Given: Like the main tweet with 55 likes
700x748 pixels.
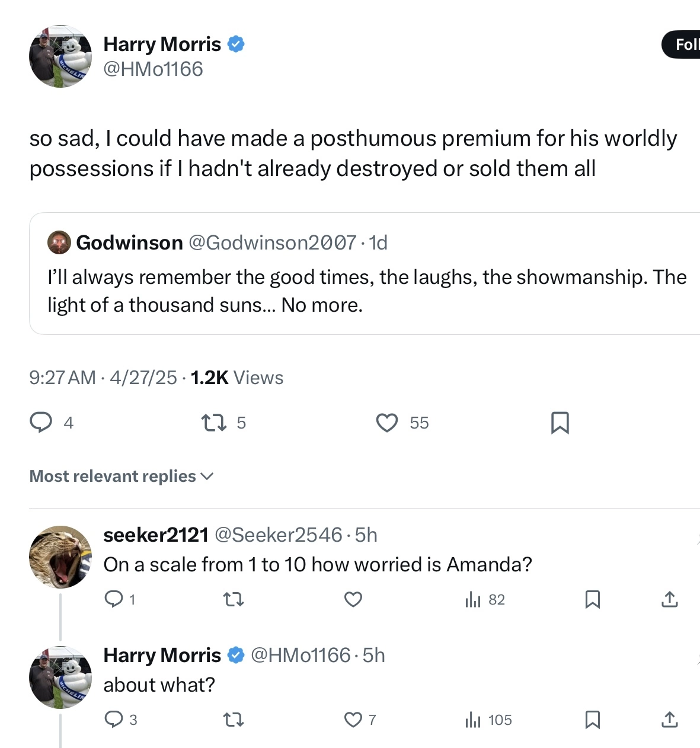Looking at the screenshot, I should point(387,423).
